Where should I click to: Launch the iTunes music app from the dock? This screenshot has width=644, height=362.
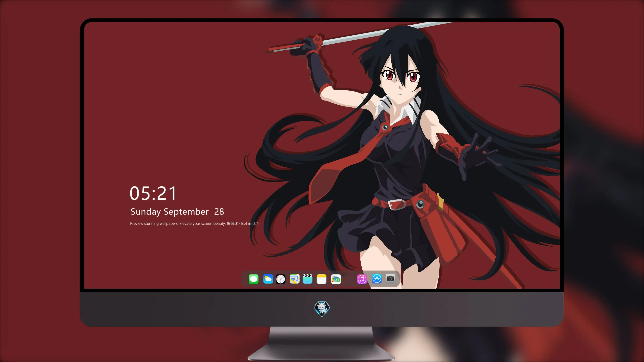click(x=362, y=279)
